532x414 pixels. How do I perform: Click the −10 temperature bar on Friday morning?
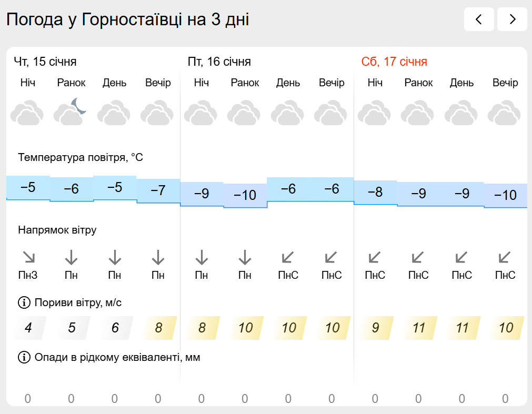tap(245, 195)
